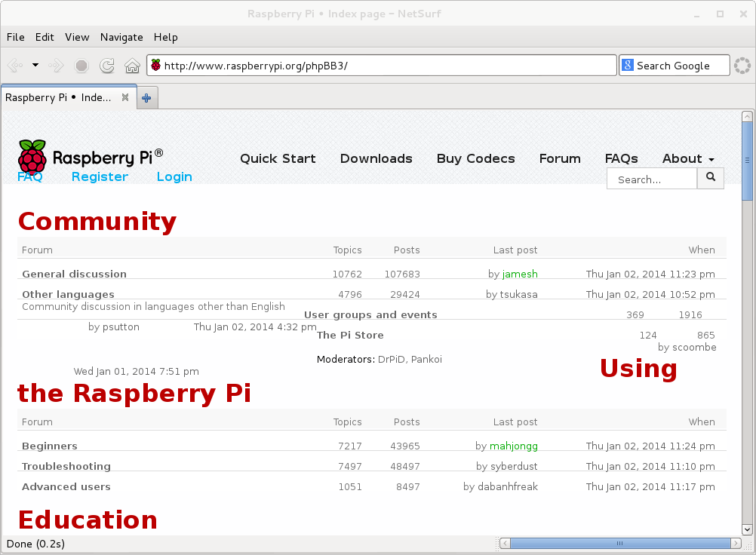Viewport: 756px width, 555px height.
Task: Click post count '107683'
Action: pos(402,274)
